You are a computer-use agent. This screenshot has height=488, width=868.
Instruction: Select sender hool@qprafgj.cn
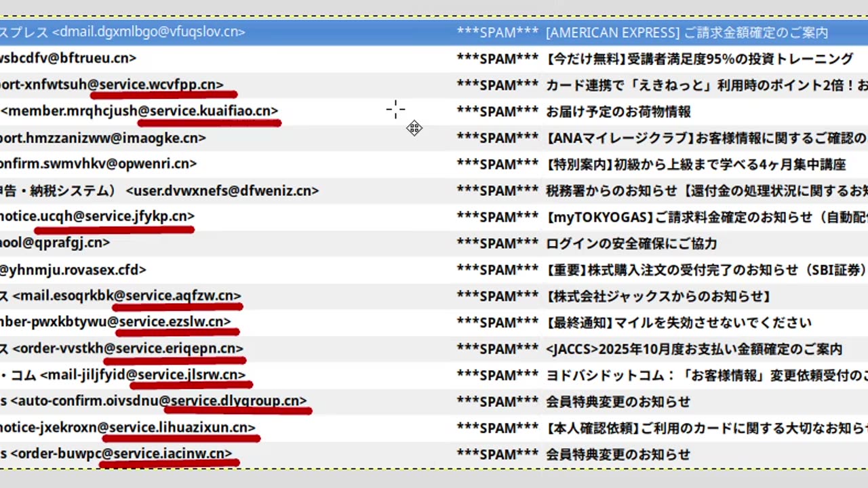(x=55, y=243)
